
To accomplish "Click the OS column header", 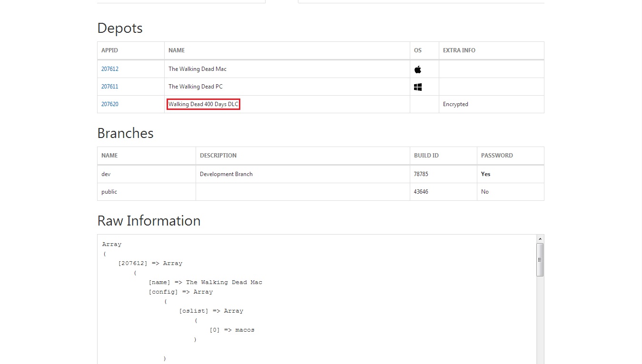I will [x=425, y=50].
